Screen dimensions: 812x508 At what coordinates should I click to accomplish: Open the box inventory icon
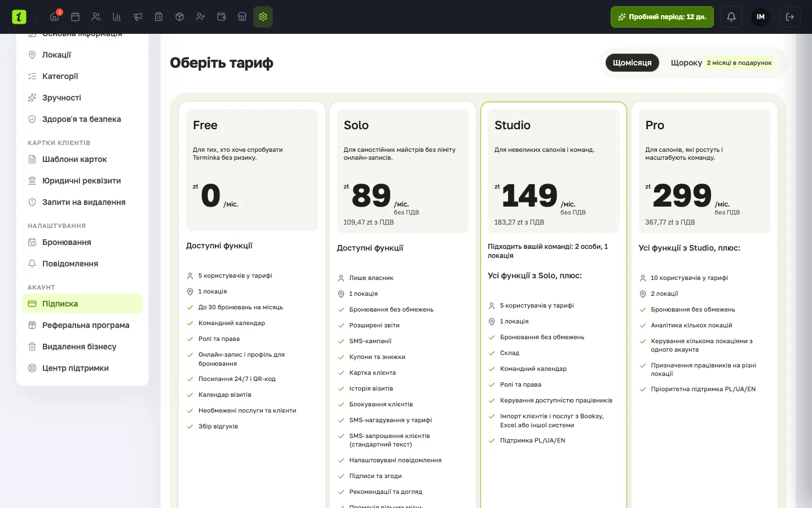(179, 17)
